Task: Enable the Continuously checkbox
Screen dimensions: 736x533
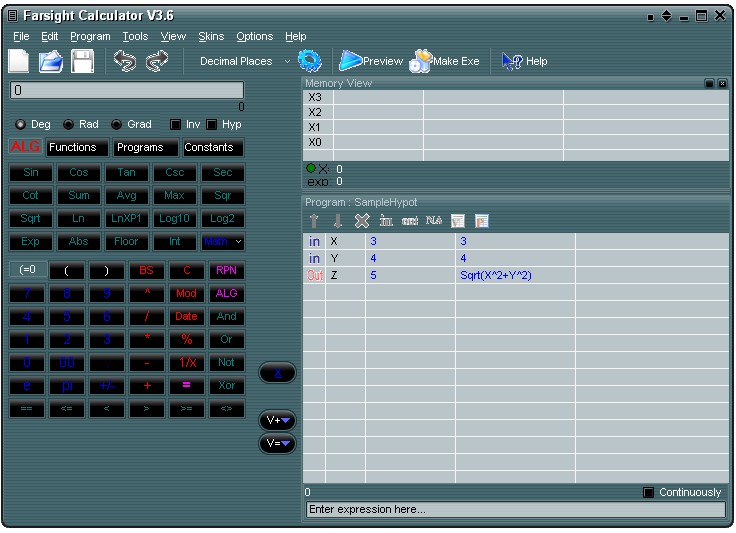Action: click(x=682, y=492)
